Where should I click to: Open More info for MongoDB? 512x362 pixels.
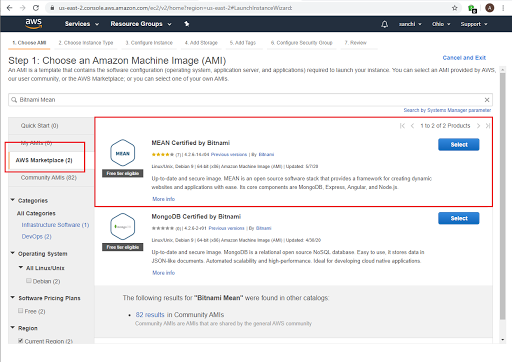coord(163,273)
